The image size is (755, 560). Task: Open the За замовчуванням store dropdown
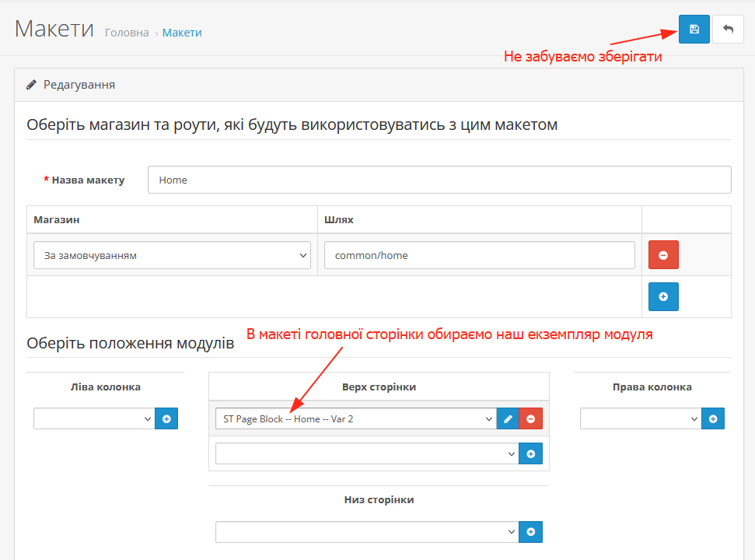[x=172, y=255]
